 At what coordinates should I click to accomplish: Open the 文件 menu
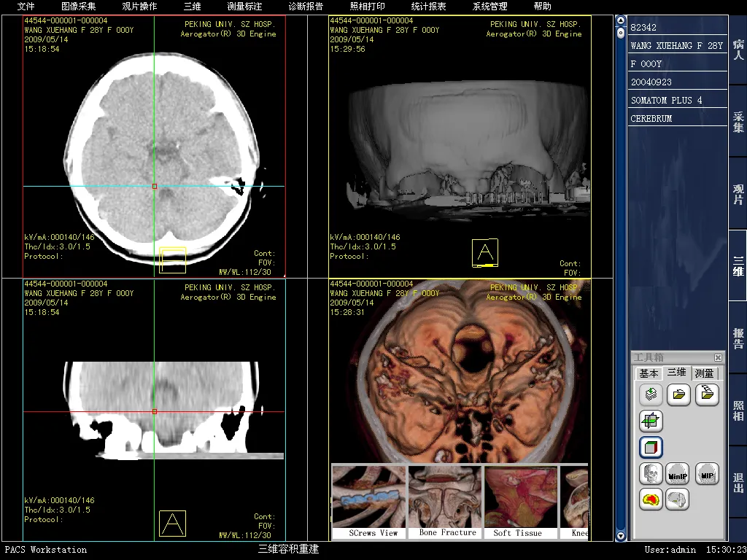[26, 6]
